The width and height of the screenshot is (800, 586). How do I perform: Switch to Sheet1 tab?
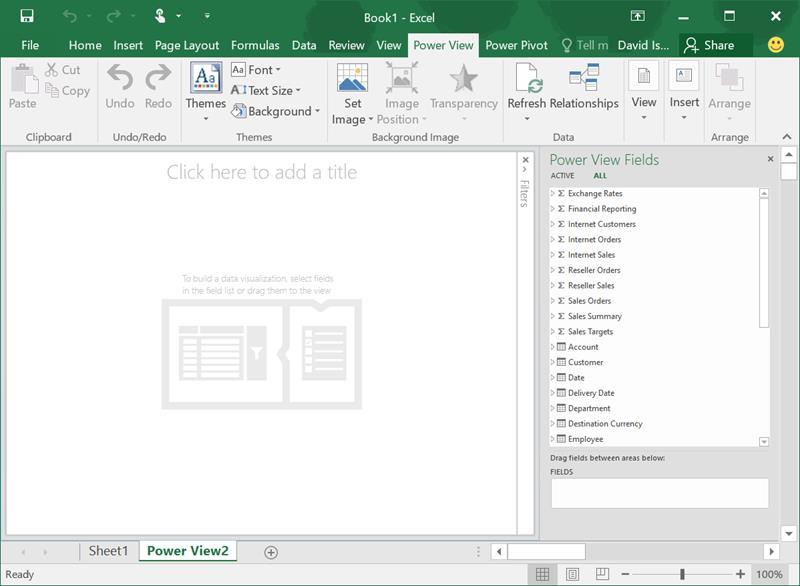point(108,551)
